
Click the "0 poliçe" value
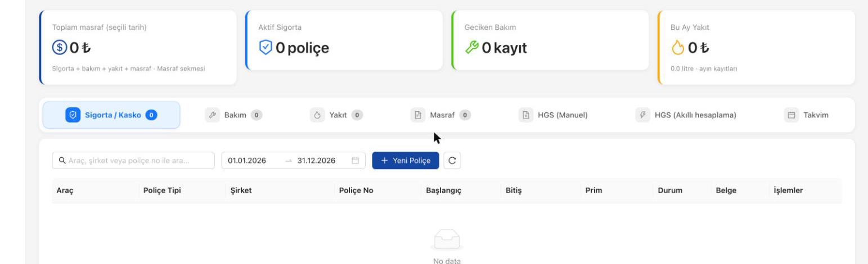pyautogui.click(x=302, y=48)
